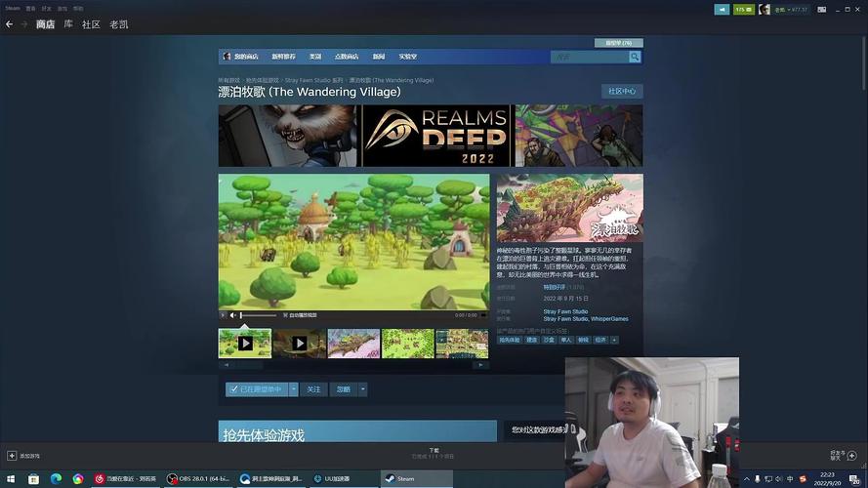868x488 pixels.
Task: Toggle the 已在愿望单中 wishlist checkmark button
Action: point(257,389)
